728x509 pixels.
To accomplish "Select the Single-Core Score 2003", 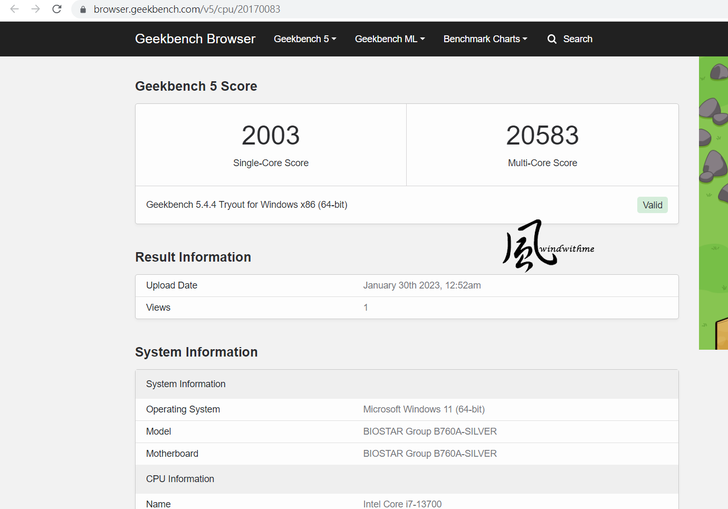I will (270, 136).
